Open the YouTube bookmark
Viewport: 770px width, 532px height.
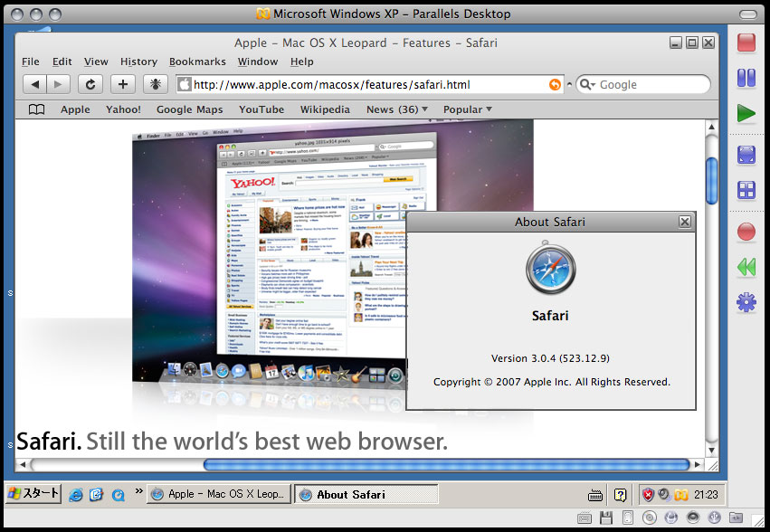coord(261,109)
